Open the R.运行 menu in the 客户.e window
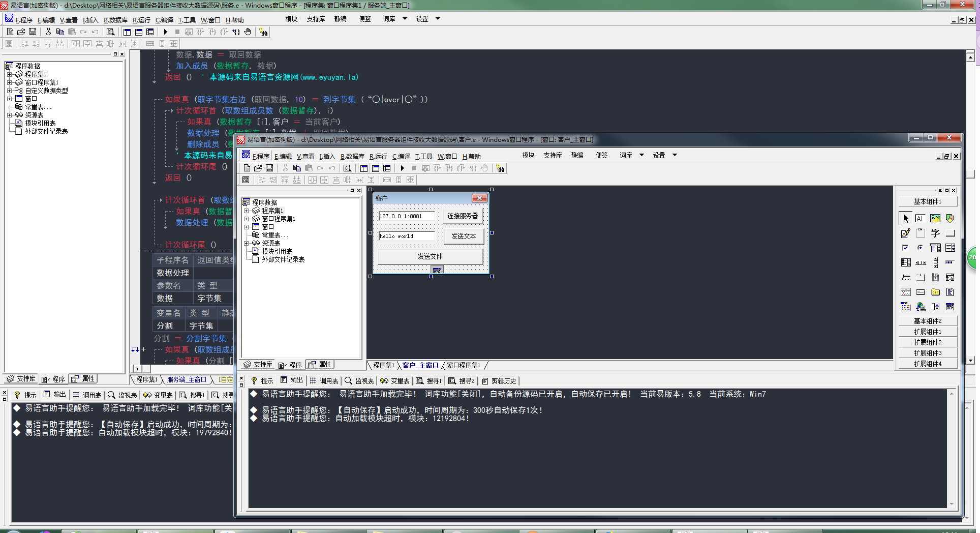This screenshot has width=980, height=533. tap(378, 156)
